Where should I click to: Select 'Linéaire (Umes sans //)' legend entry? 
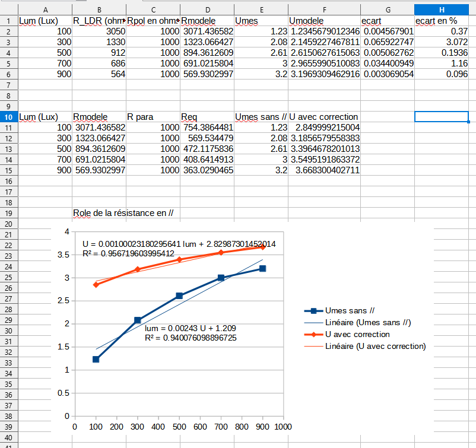coord(368,323)
